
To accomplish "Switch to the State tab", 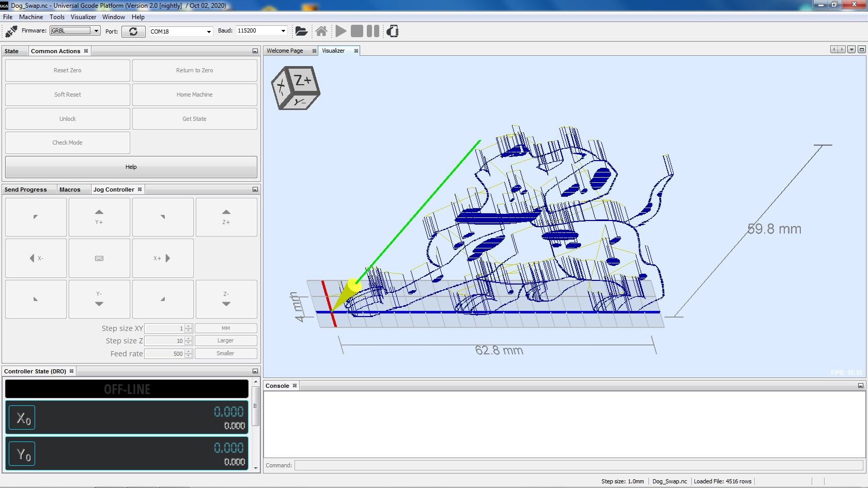I will click(11, 51).
